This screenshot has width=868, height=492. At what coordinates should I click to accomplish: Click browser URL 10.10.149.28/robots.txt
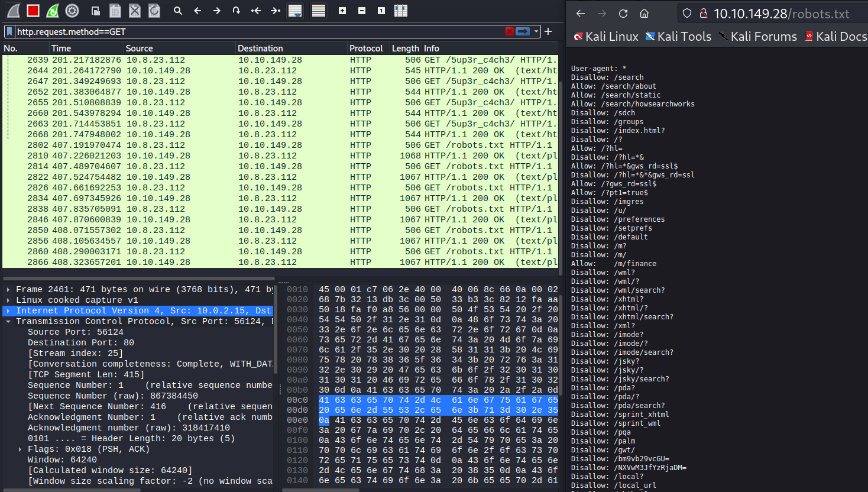tap(782, 14)
